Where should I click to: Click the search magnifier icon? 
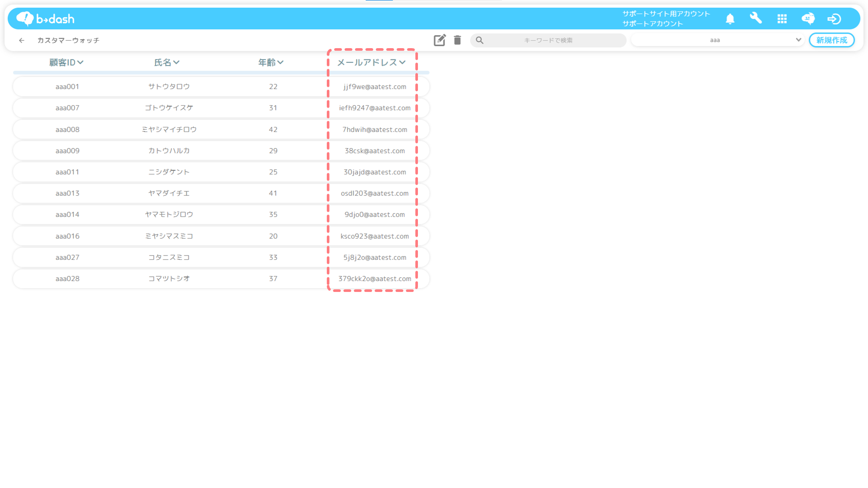click(480, 40)
